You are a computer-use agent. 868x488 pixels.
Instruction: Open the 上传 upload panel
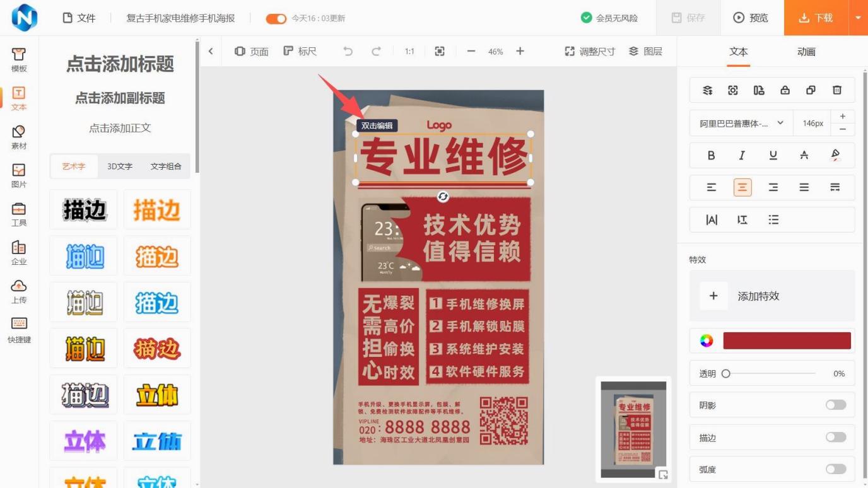19,291
